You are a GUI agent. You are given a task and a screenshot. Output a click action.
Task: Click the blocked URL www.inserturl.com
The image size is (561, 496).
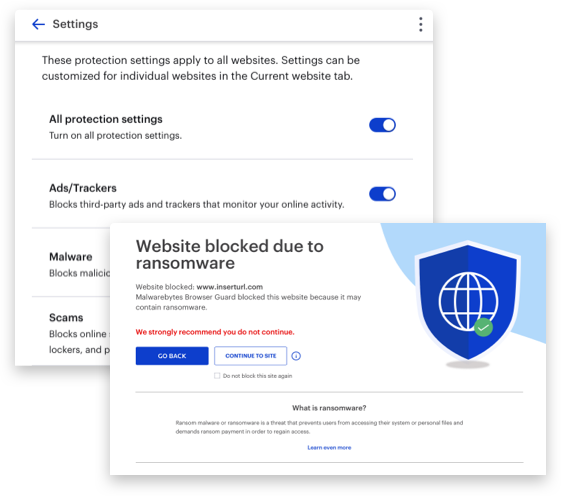point(230,287)
